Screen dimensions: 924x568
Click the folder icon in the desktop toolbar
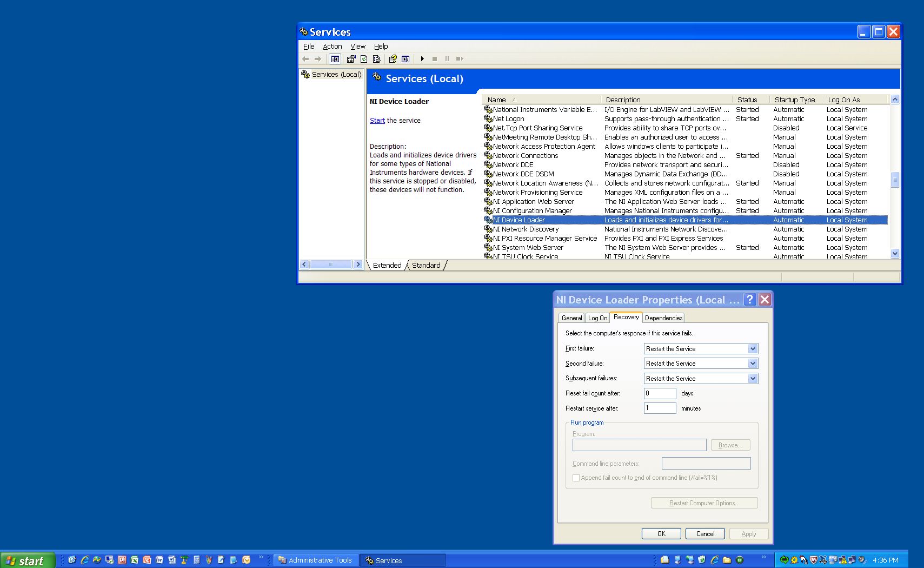727,560
